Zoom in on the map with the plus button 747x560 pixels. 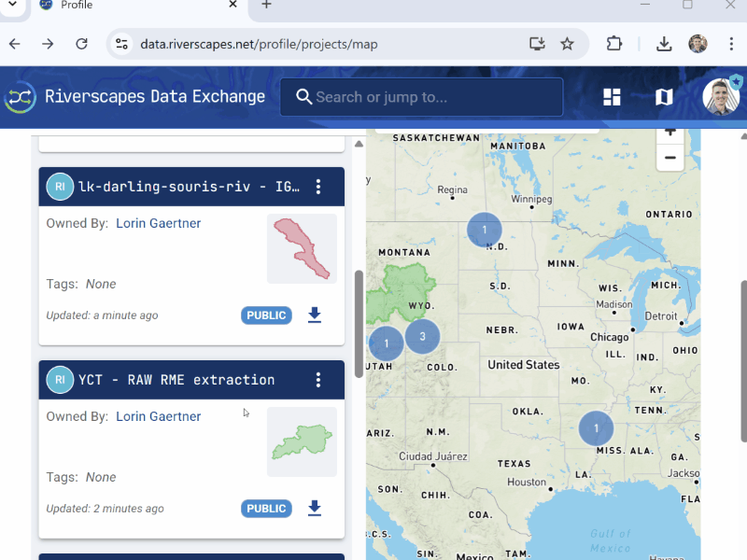click(x=669, y=132)
